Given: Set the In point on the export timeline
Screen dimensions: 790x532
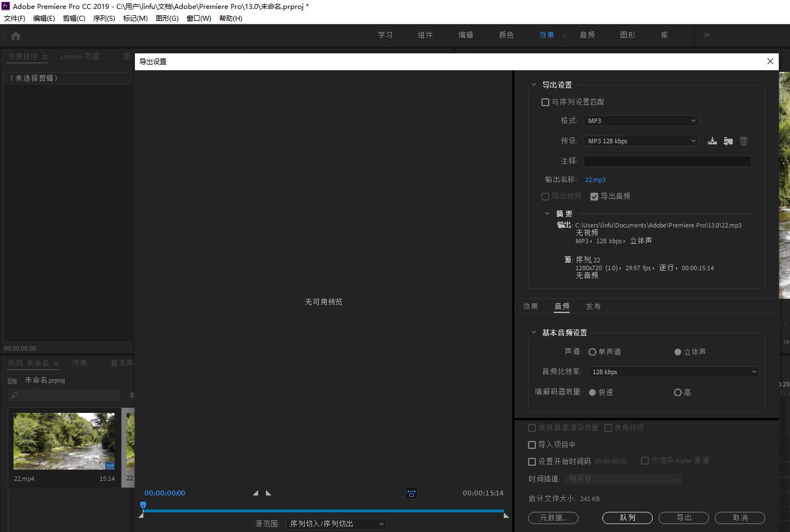Looking at the screenshot, I should pyautogui.click(x=256, y=493).
